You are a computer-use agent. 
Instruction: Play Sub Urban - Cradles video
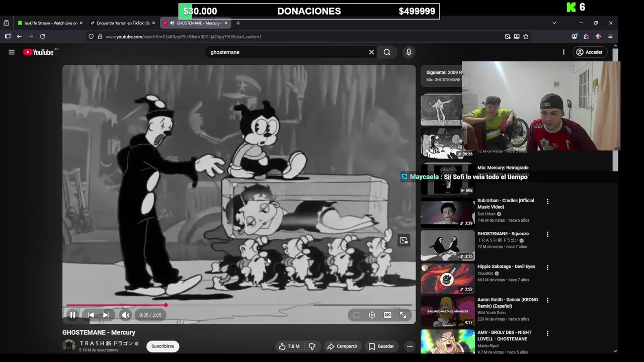click(506, 204)
